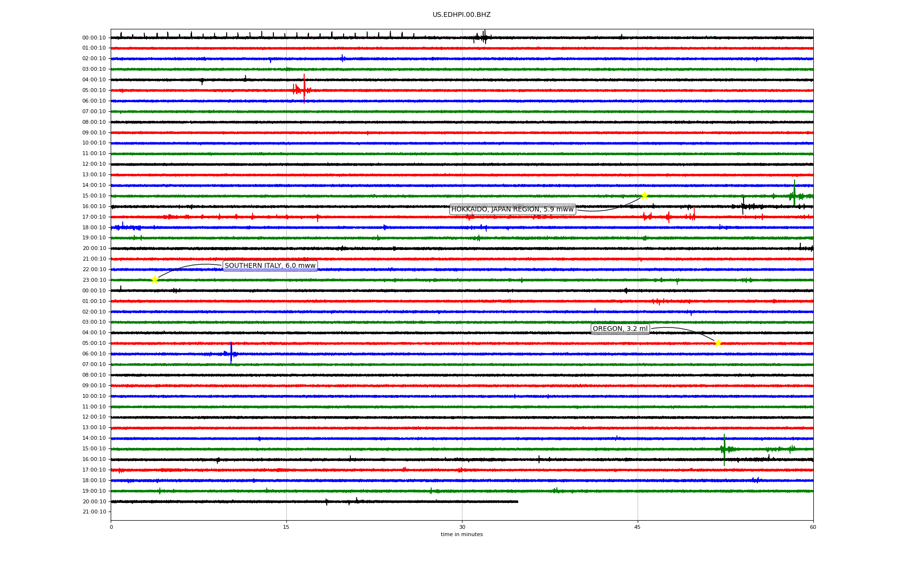This screenshot has width=924, height=578.
Task: Click the 30 tick on time axis
Action: click(462, 527)
